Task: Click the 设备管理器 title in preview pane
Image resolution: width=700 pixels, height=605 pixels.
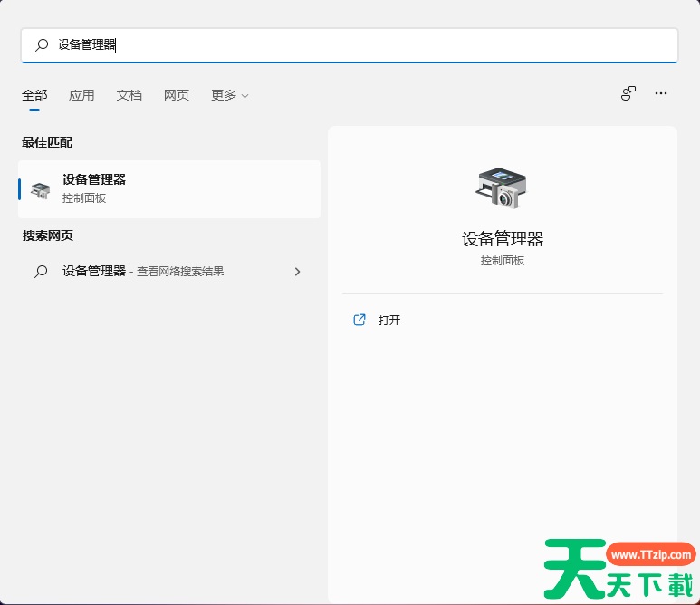Action: pos(503,239)
